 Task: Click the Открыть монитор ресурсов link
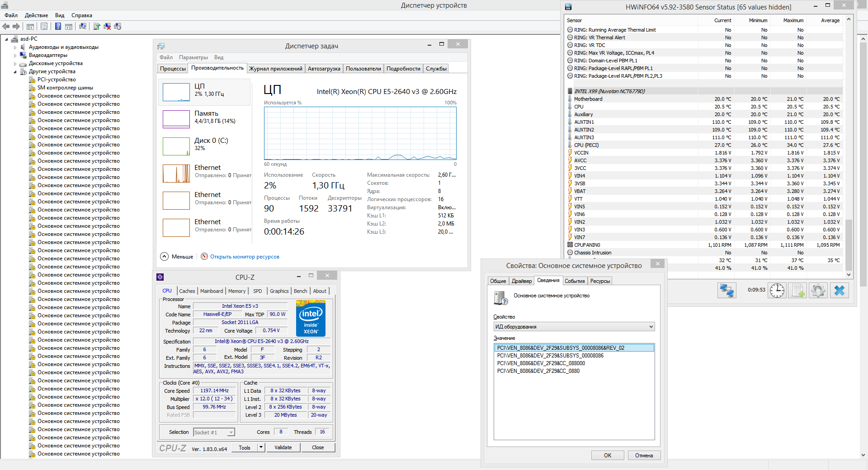click(245, 257)
